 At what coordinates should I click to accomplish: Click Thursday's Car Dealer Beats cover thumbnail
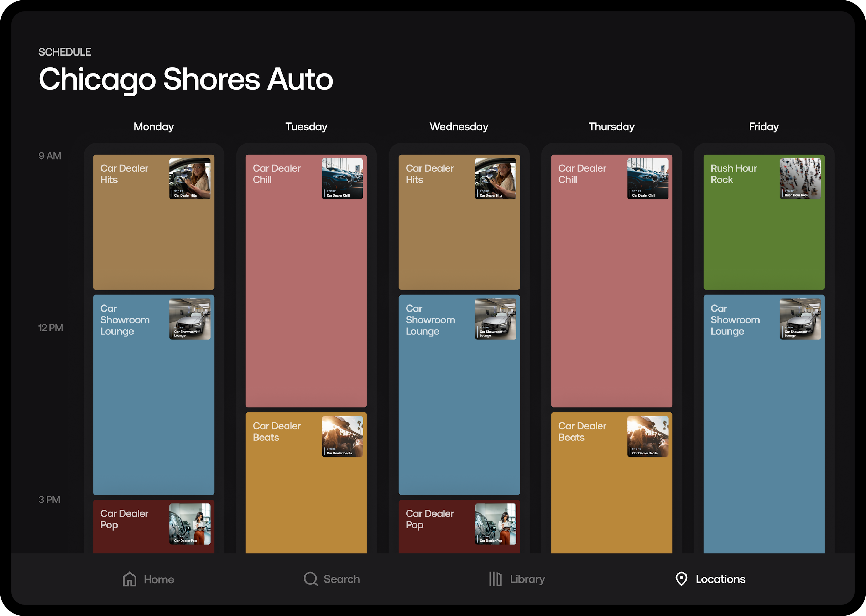[x=647, y=437]
